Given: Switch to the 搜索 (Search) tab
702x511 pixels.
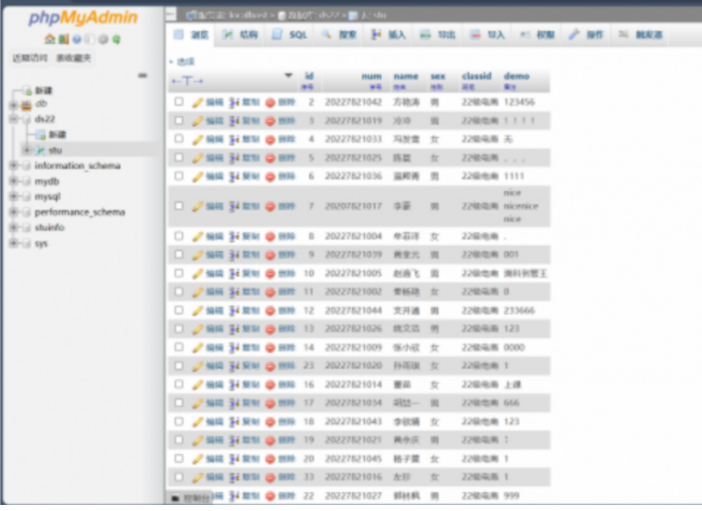Looking at the screenshot, I should [339, 35].
